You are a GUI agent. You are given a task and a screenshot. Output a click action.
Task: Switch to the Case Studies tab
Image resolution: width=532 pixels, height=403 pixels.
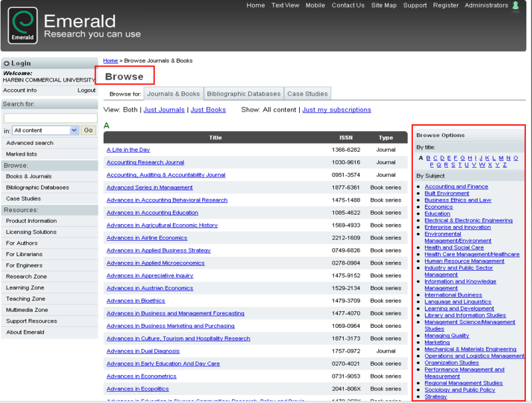tap(307, 94)
